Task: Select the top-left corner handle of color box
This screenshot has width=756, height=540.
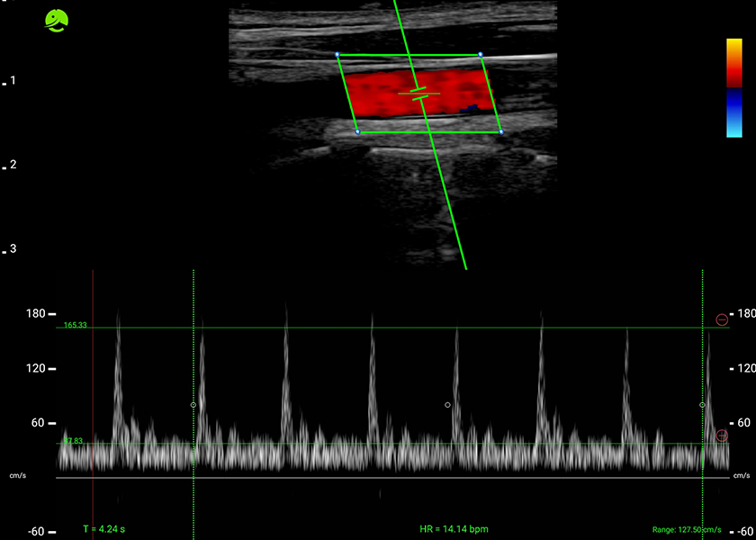Action: [x=337, y=55]
